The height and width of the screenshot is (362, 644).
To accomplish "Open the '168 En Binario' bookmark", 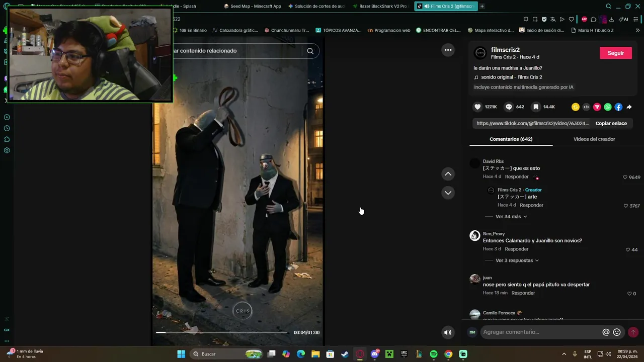I will coord(189,30).
